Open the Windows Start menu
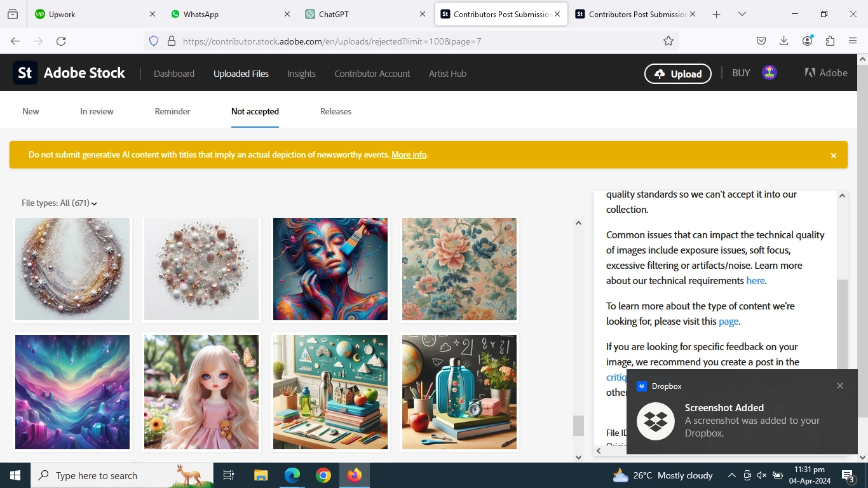 [15, 475]
